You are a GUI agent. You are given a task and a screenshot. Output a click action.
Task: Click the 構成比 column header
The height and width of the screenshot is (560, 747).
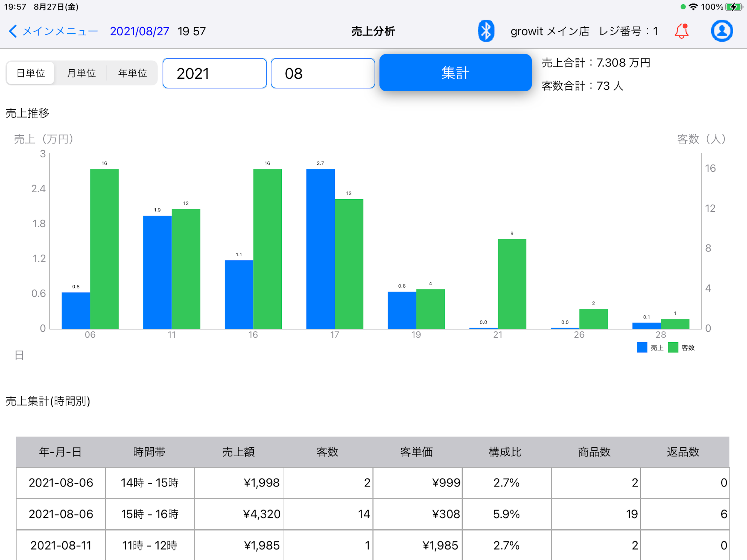pyautogui.click(x=506, y=452)
